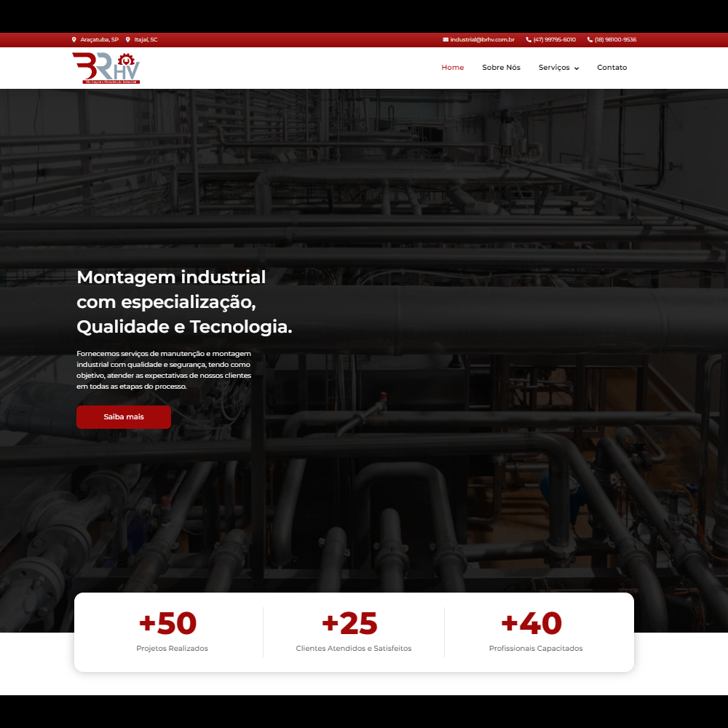Screen dimensions: 728x728
Task: Call the (47) 99795-6010 phone link
Action: [554, 40]
